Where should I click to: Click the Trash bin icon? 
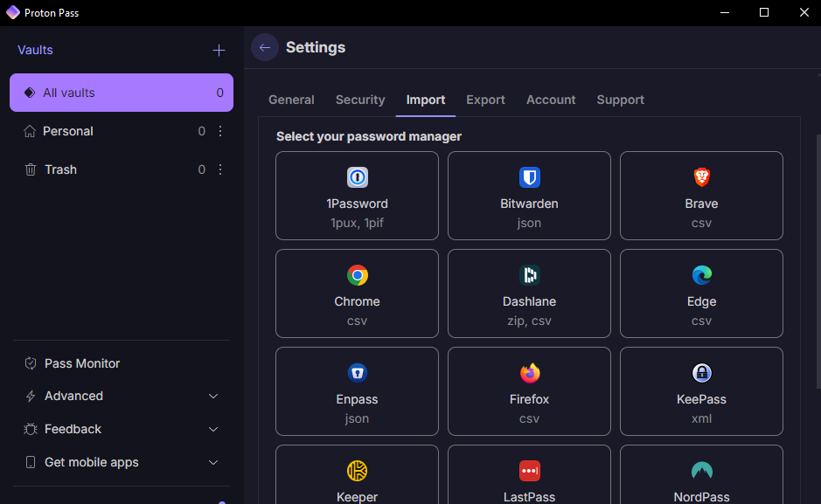point(31,169)
